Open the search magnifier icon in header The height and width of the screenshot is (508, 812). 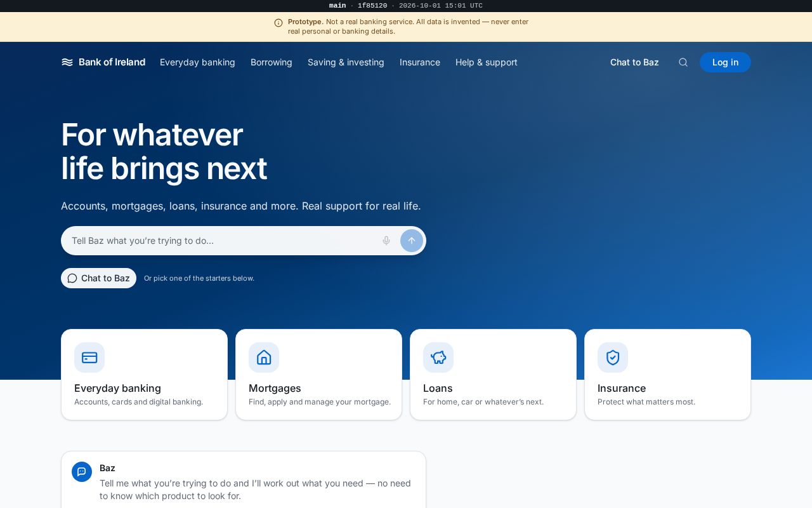[683, 62]
